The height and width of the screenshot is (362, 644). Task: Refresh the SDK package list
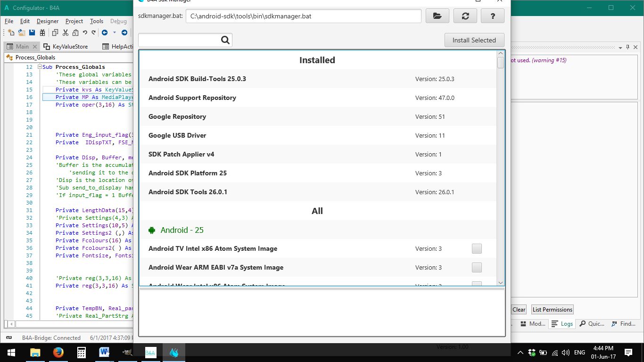tap(465, 16)
